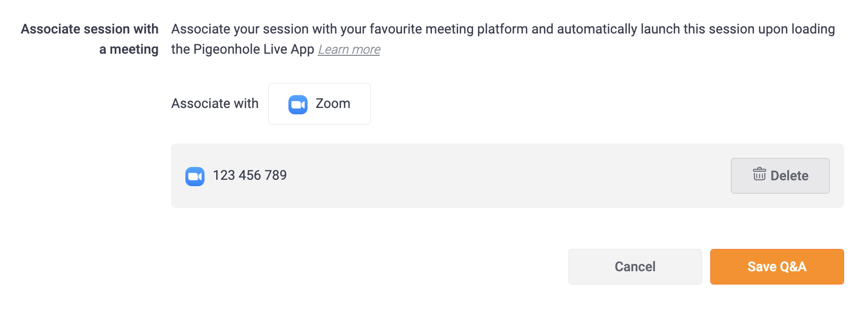
Task: Click the meeting ID 123 456 789
Action: click(250, 176)
